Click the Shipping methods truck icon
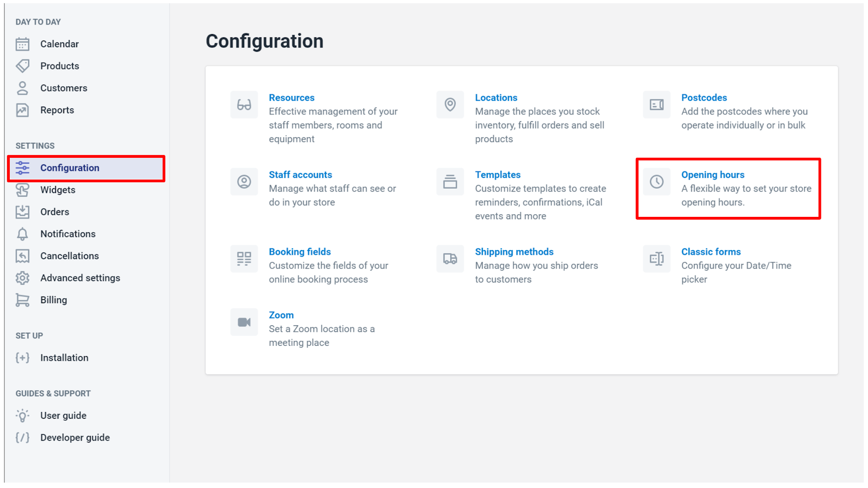Screen dimensions: 868x488 [x=450, y=259]
